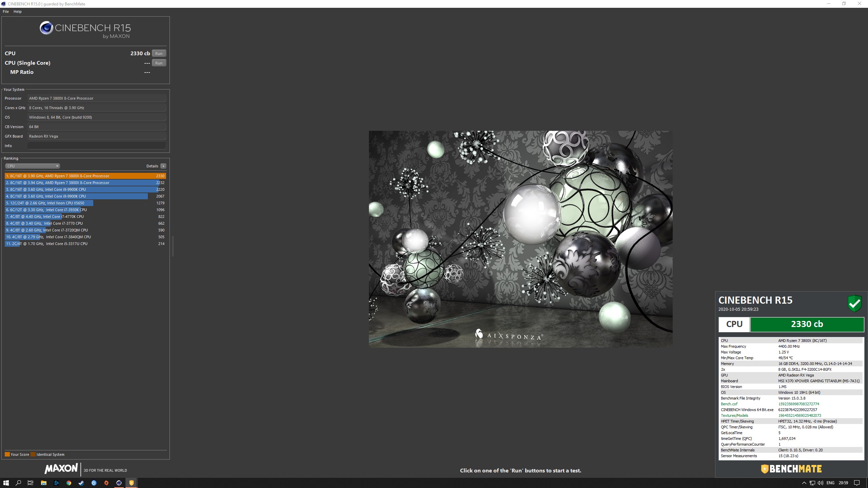
Task: Open the network status tray icon
Action: (x=812, y=483)
